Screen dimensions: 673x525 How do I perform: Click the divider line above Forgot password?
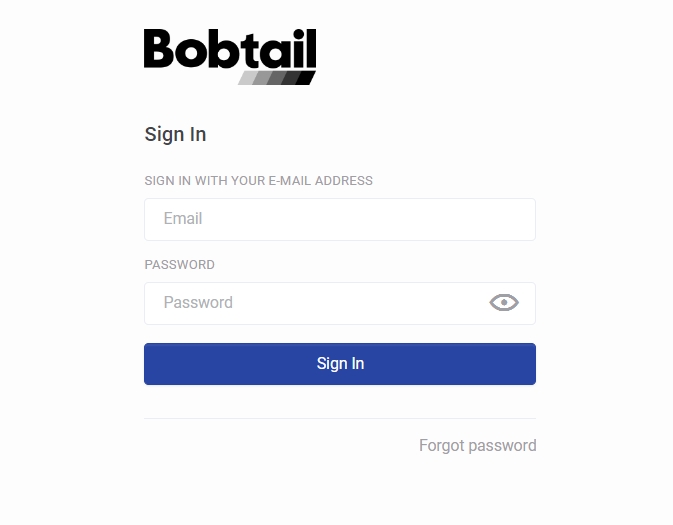pyautogui.click(x=340, y=418)
